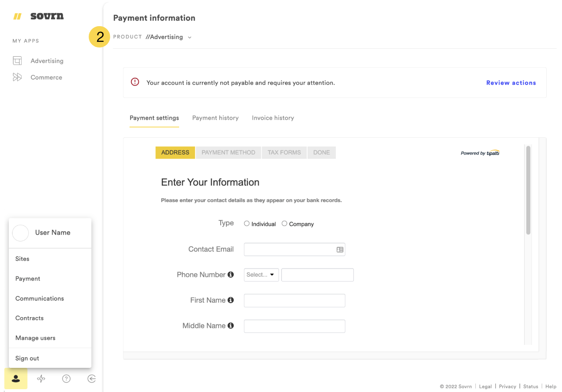Open the phone country Select dropdown
562x392 pixels.
pos(261,275)
